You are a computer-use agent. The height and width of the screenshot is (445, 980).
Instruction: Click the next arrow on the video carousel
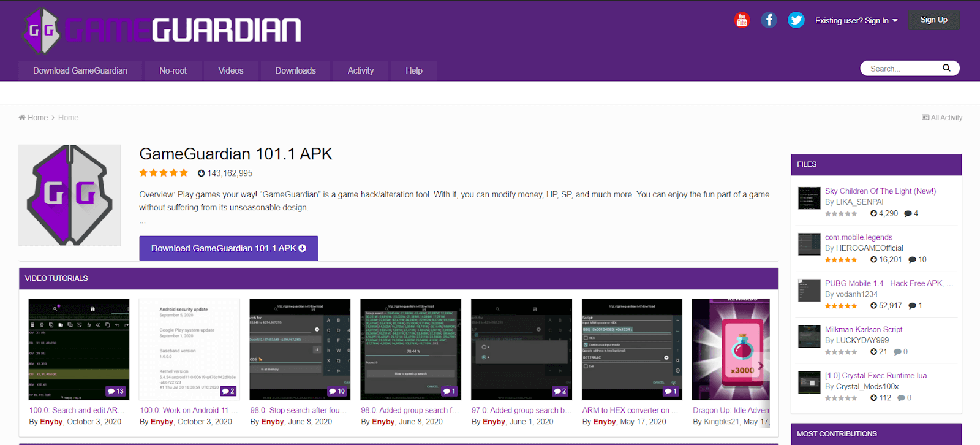[x=760, y=366]
